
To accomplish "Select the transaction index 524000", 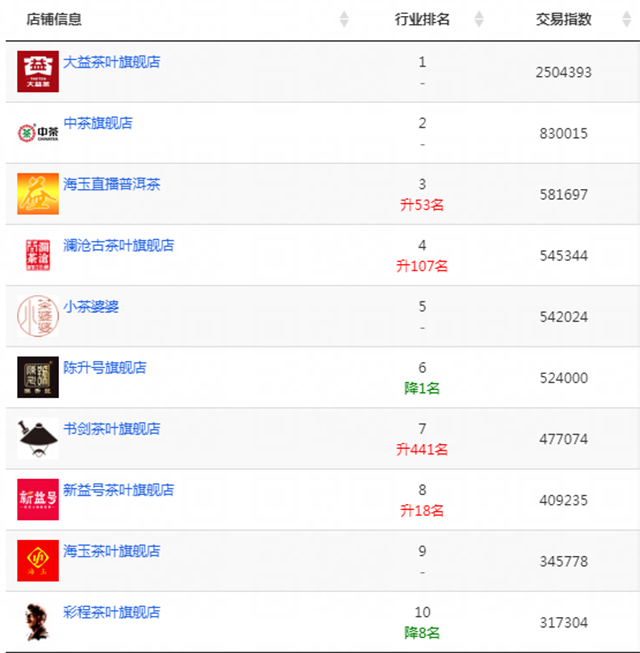I will (x=564, y=378).
